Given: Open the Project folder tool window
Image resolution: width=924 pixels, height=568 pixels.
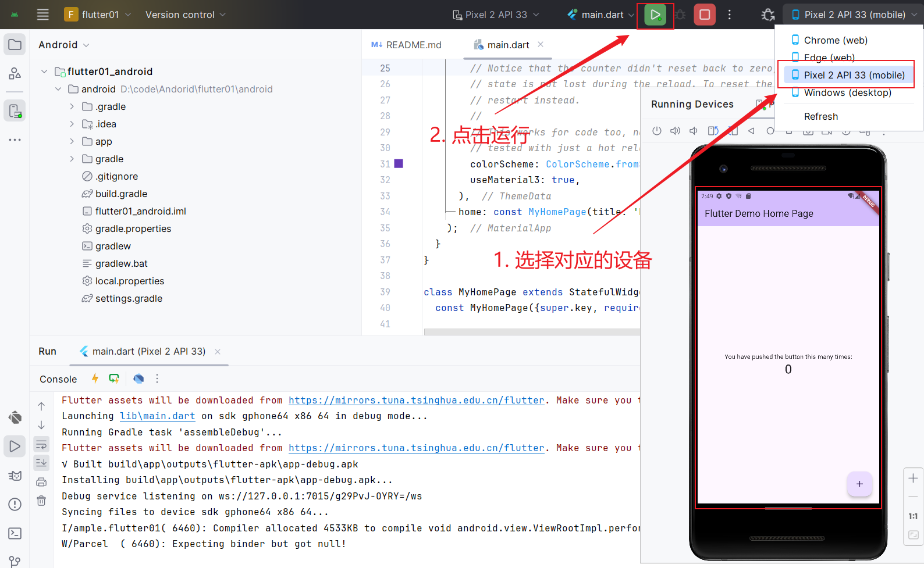Looking at the screenshot, I should coord(15,45).
